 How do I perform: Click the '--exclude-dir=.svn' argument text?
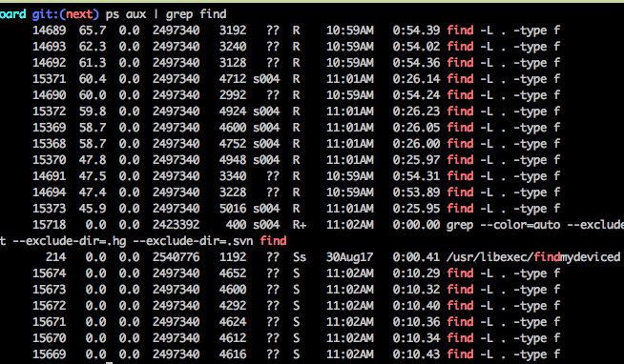point(193,241)
